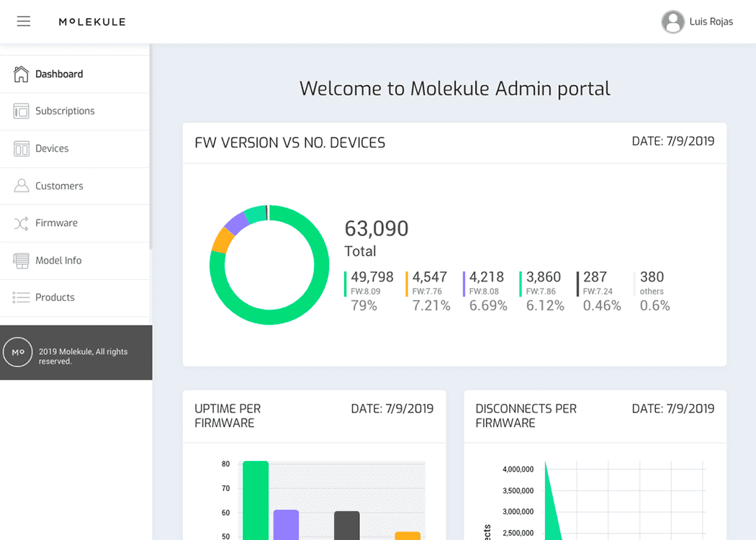Click the Luis Rojas avatar icon
Viewport: 756px width, 540px height.
click(672, 22)
